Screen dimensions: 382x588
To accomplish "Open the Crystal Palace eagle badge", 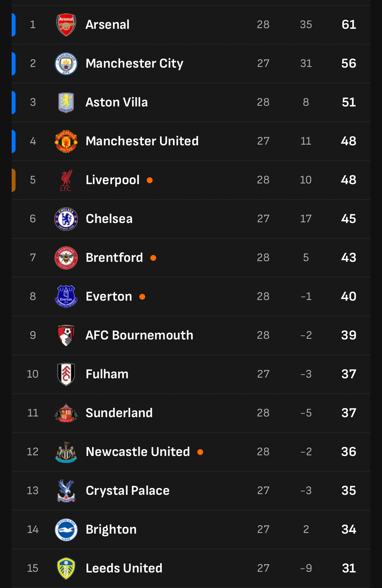I will click(66, 491).
